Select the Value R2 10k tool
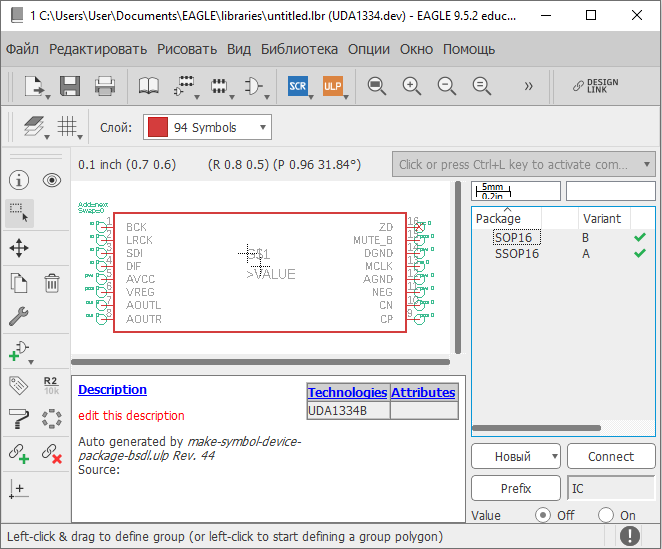The height and width of the screenshot is (549, 662). click(52, 385)
